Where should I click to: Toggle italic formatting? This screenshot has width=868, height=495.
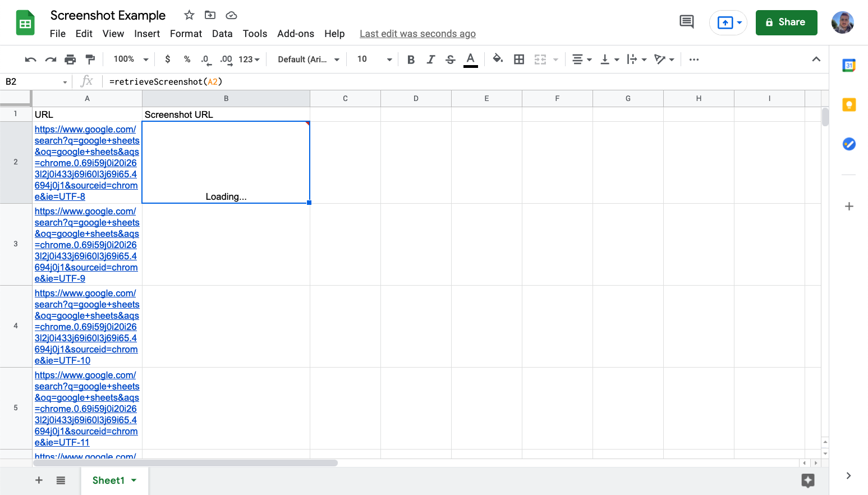[430, 59]
